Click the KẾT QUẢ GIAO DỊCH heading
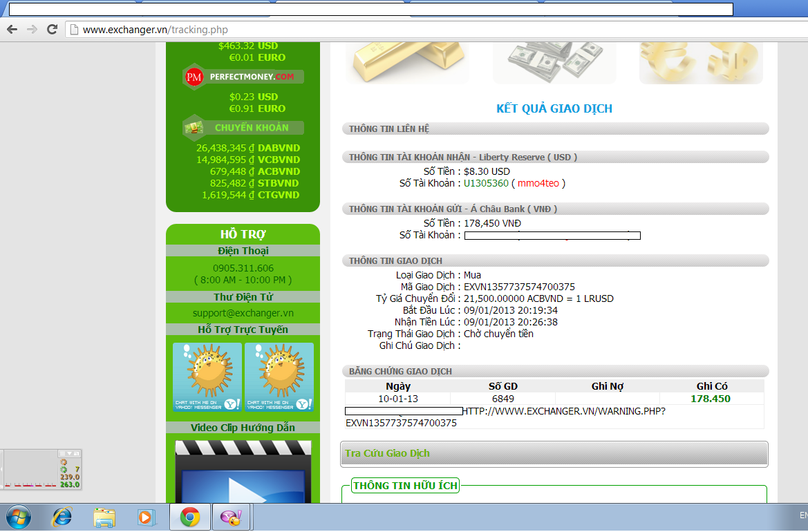 [554, 108]
